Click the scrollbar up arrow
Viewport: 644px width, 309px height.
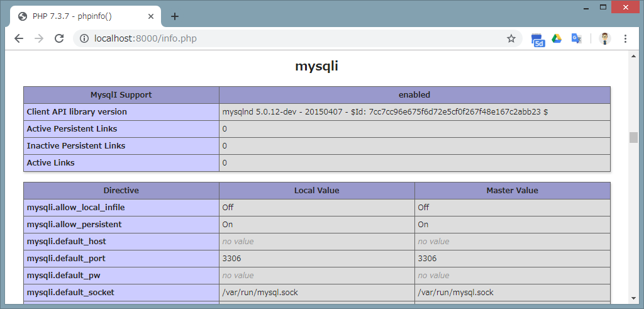point(633,55)
